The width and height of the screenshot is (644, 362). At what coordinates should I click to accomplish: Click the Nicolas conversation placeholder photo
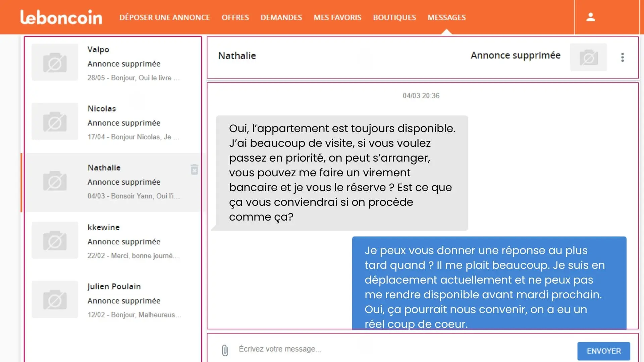(x=55, y=121)
